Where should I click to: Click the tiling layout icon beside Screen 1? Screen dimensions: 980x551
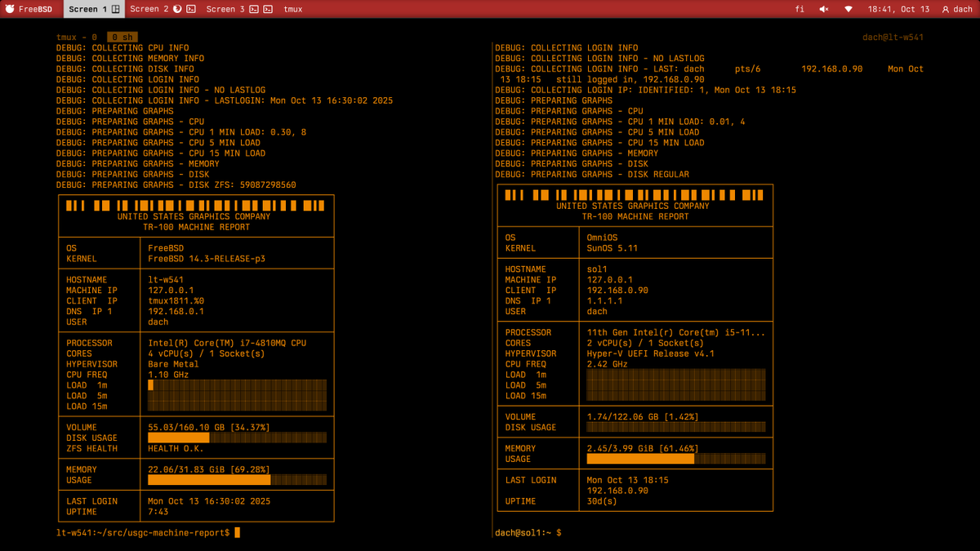116,9
